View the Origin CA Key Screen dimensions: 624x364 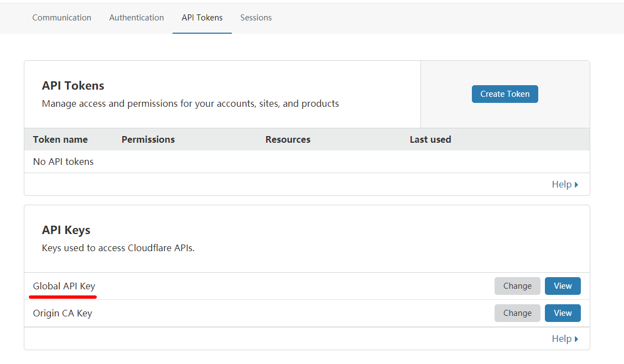pyautogui.click(x=563, y=313)
